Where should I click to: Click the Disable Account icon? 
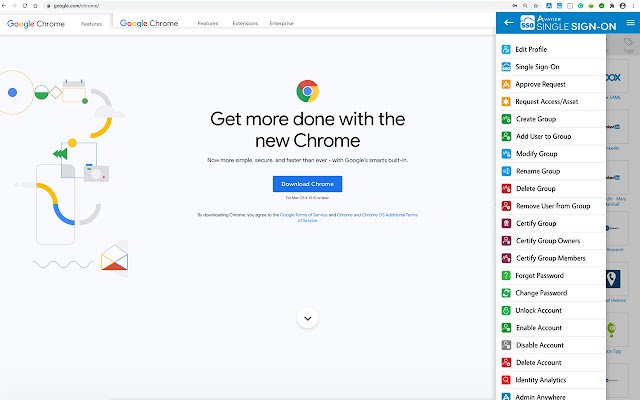tap(506, 345)
